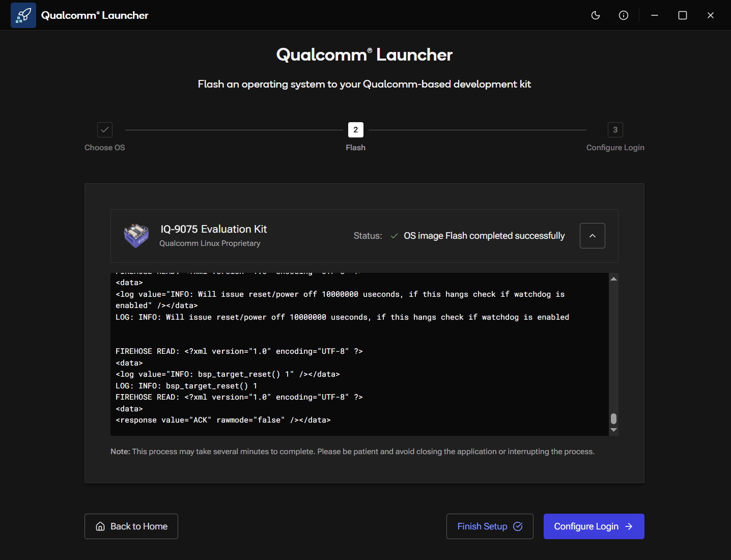Click the log scrollbar down arrow
This screenshot has width=731, height=560.
614,430
